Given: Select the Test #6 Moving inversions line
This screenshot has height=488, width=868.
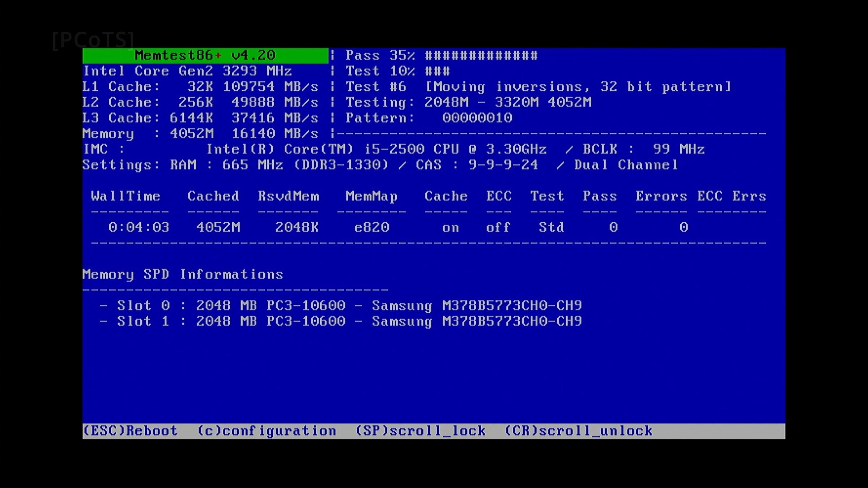Looking at the screenshot, I should tap(539, 87).
